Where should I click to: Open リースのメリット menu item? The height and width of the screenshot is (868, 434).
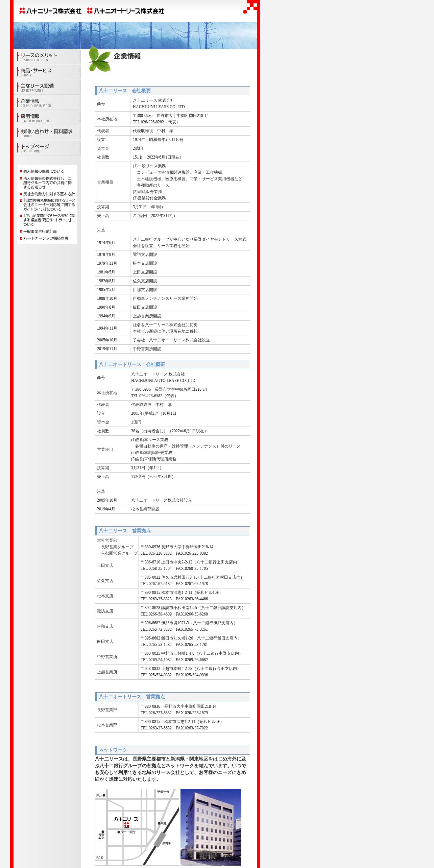coord(47,57)
